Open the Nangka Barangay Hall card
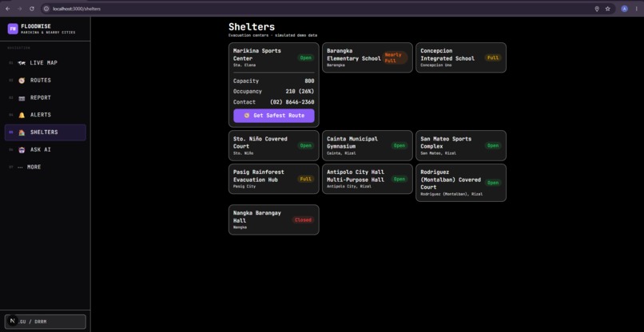Screen dimensions: 644x332 274,220
